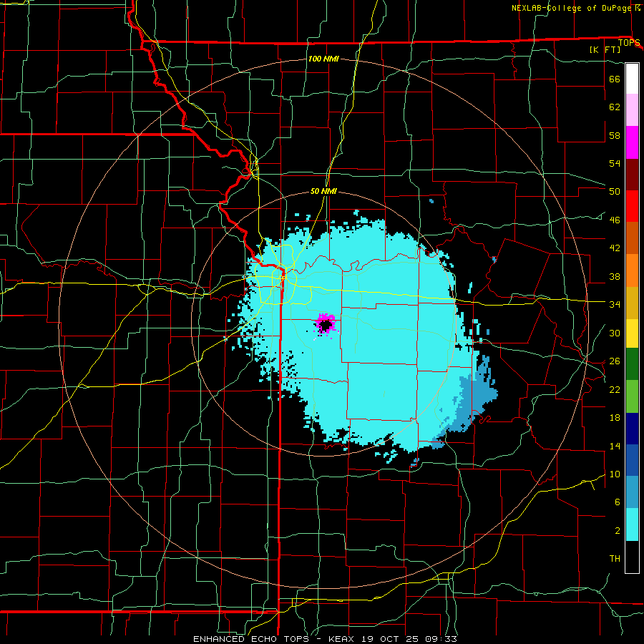The height and width of the screenshot is (644, 644).
Task: Select the 50 NMI range ring label
Action: coord(323,191)
